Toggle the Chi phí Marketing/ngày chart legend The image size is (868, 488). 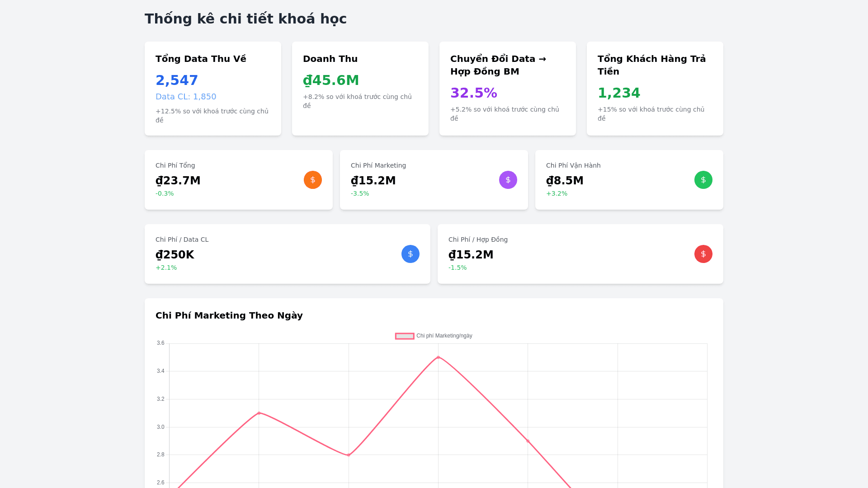pos(443,336)
